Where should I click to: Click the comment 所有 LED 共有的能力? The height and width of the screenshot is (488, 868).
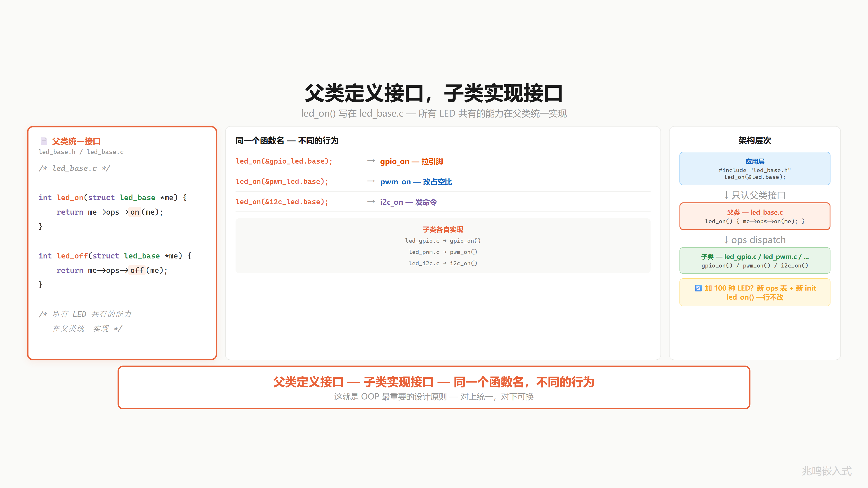(x=85, y=314)
